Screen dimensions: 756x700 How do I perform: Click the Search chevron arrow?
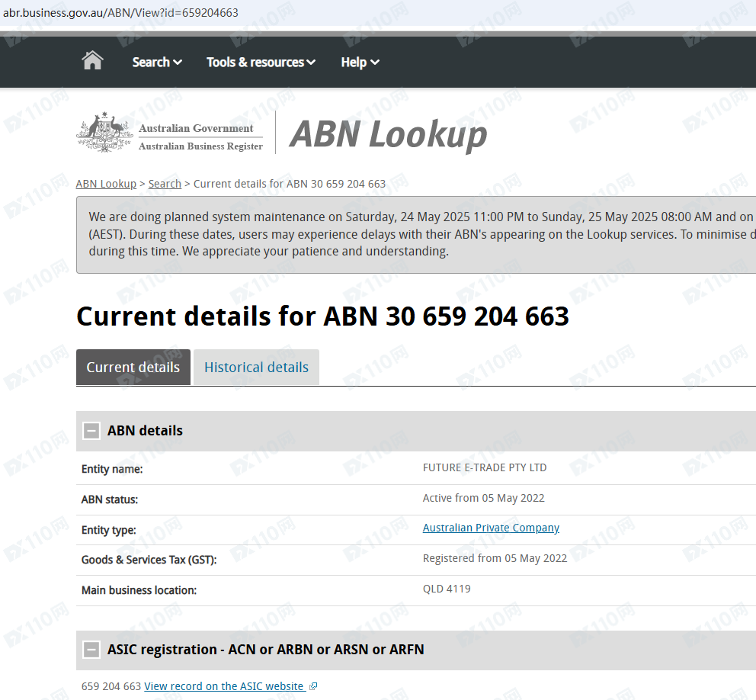coord(178,63)
